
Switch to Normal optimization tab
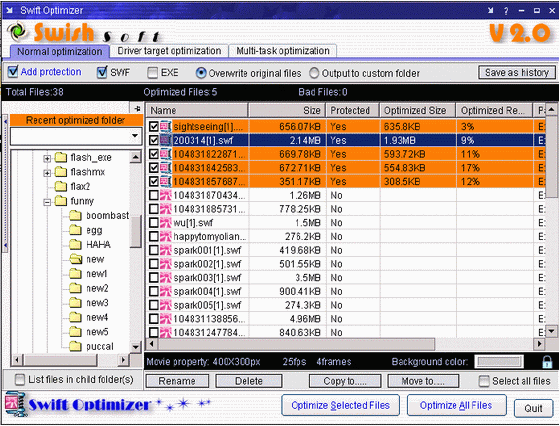click(x=60, y=52)
